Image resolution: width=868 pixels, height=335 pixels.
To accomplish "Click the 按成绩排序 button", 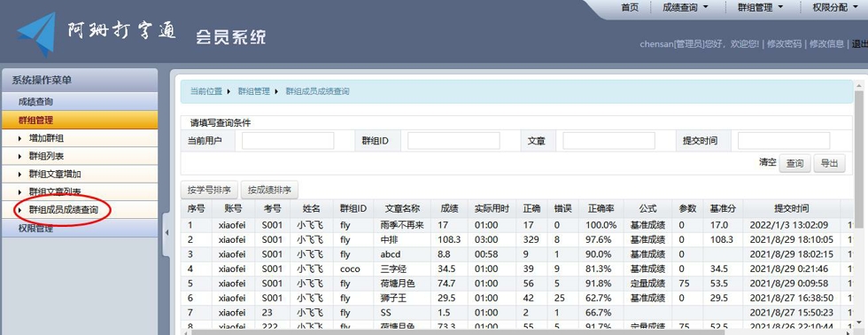I will point(269,190).
